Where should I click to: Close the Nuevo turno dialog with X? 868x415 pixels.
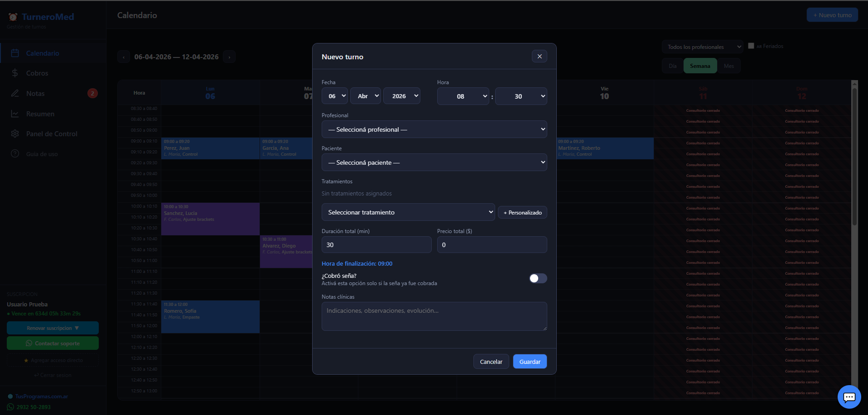point(539,57)
